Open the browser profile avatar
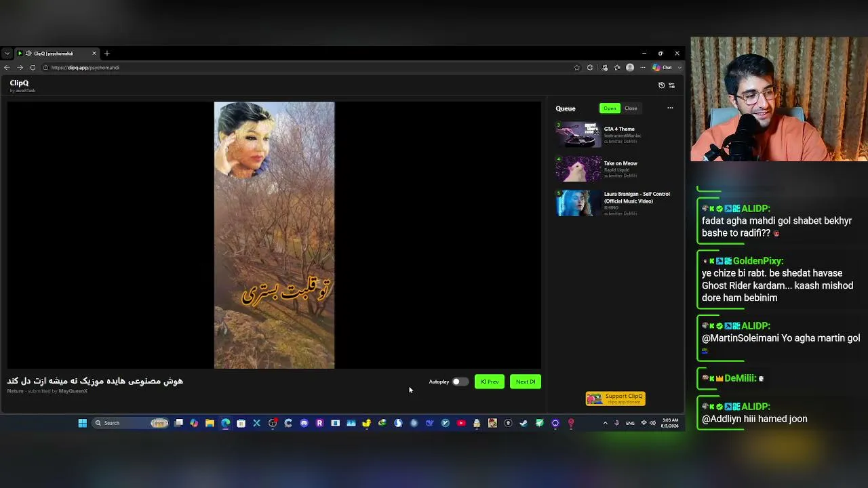Image resolution: width=868 pixels, height=488 pixels. click(630, 68)
